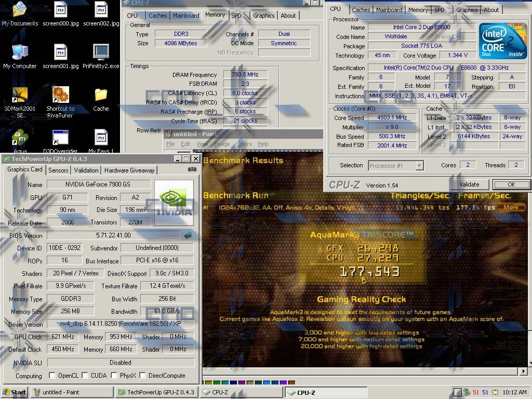532x399 pixels.
Task: Click first red 51 temperature tray icon
Action: pos(476,392)
